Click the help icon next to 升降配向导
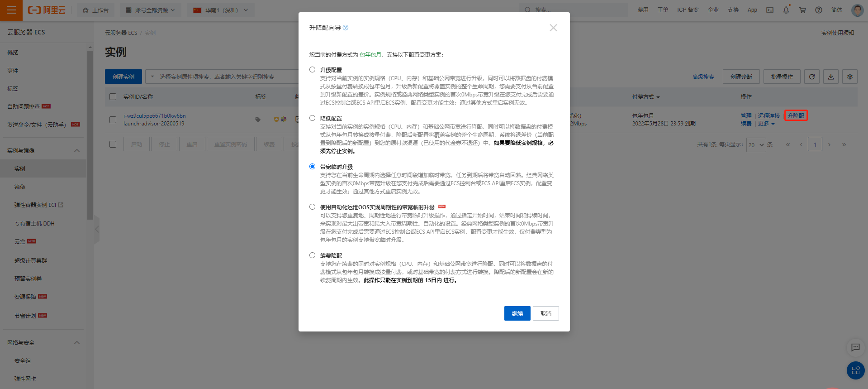The image size is (868, 389). click(x=346, y=28)
